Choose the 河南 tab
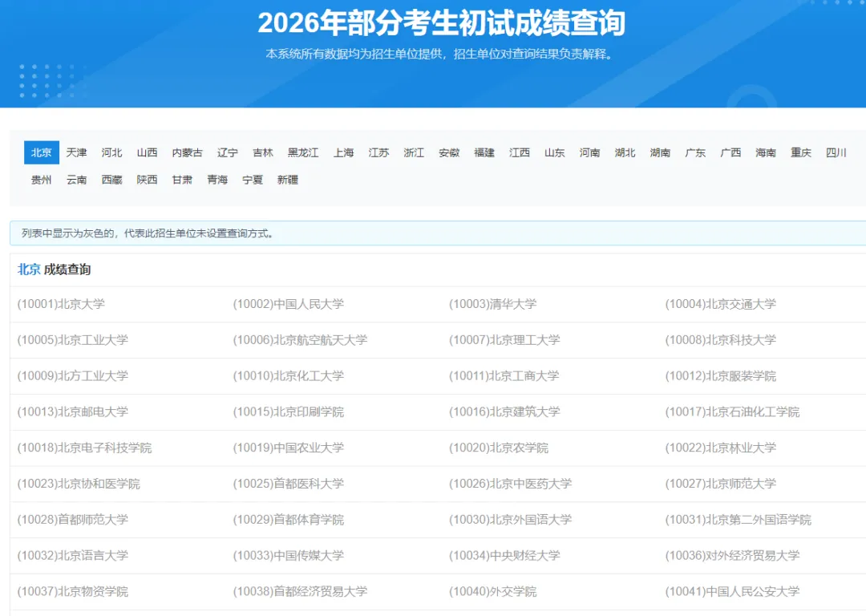The width and height of the screenshot is (866, 616). (x=590, y=152)
